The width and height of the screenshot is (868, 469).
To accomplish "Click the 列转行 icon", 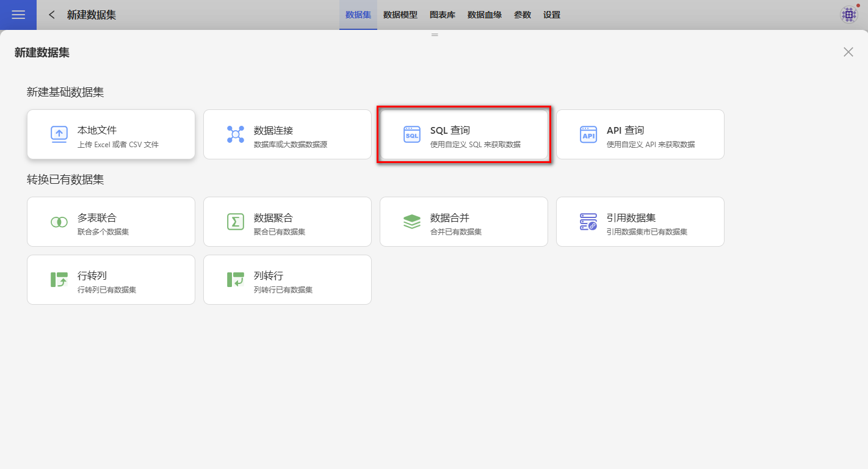I will 236,280.
